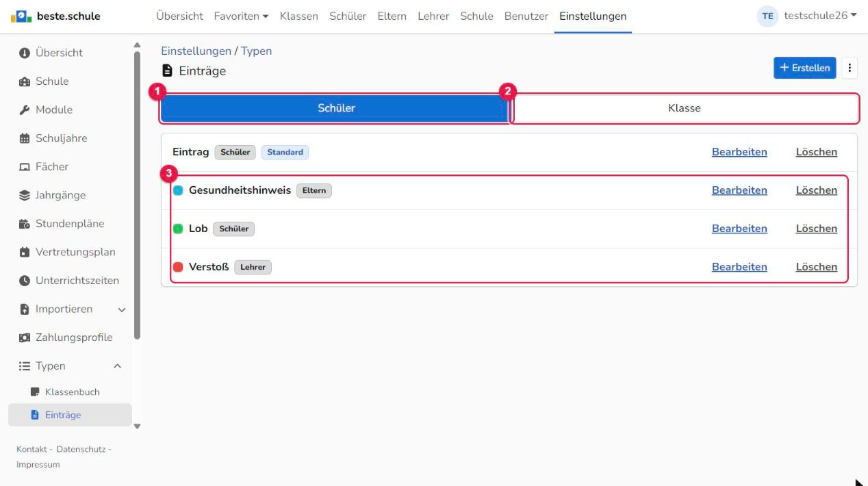Click the Fächer board icon
The height and width of the screenshot is (486, 868).
click(23, 166)
